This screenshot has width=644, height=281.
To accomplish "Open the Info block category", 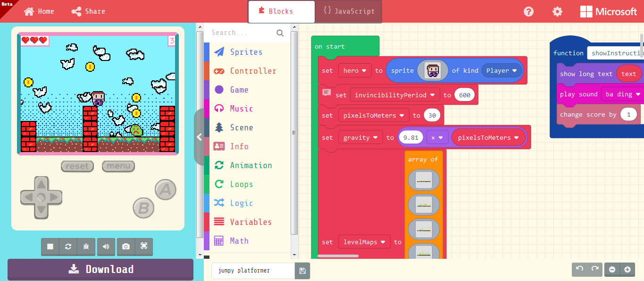I will pyautogui.click(x=247, y=146).
